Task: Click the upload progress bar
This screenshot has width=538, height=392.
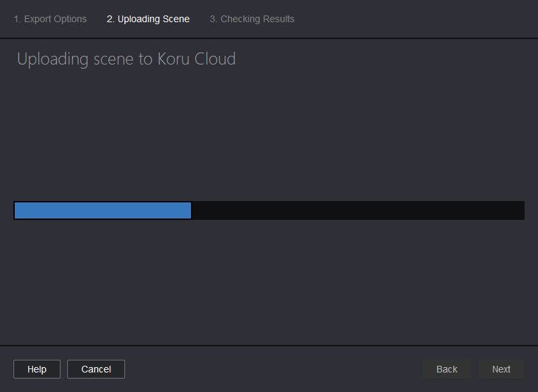Action: [x=269, y=210]
